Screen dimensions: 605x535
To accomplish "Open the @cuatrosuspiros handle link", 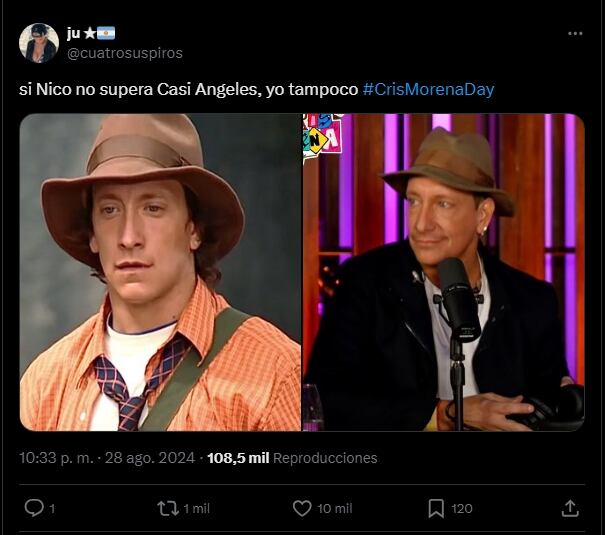I will tap(125, 53).
